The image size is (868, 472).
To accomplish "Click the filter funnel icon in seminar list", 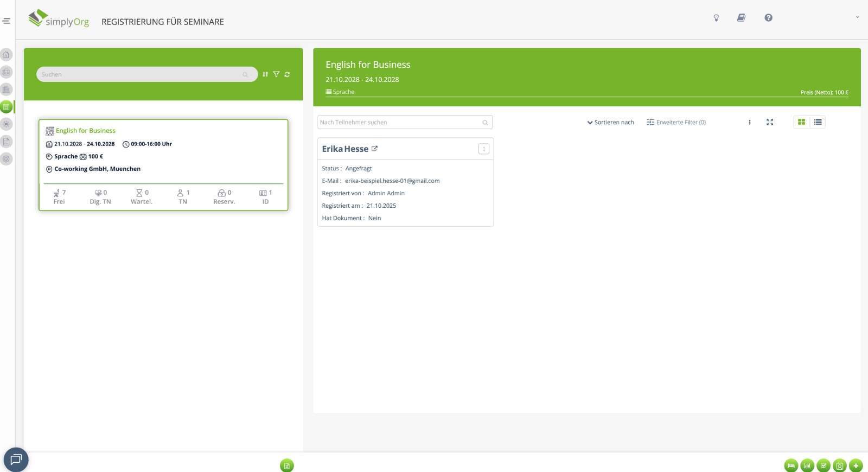I will point(276,74).
